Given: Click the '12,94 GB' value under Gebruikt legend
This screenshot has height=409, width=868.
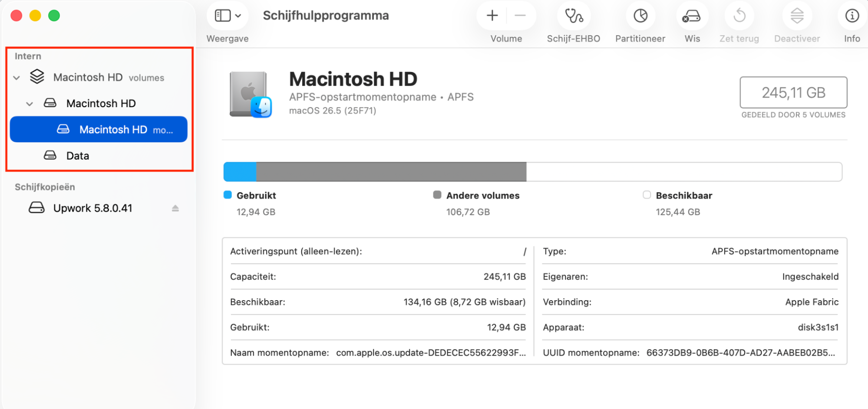Looking at the screenshot, I should pyautogui.click(x=256, y=212).
